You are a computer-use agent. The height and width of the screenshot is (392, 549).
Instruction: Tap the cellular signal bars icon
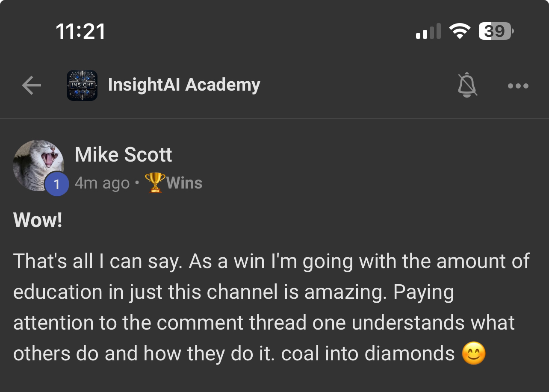[428, 32]
